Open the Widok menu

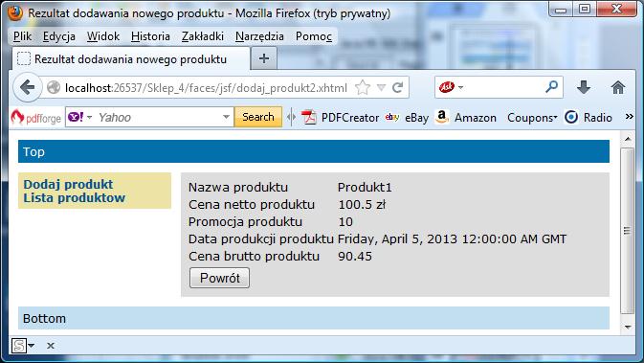click(103, 36)
